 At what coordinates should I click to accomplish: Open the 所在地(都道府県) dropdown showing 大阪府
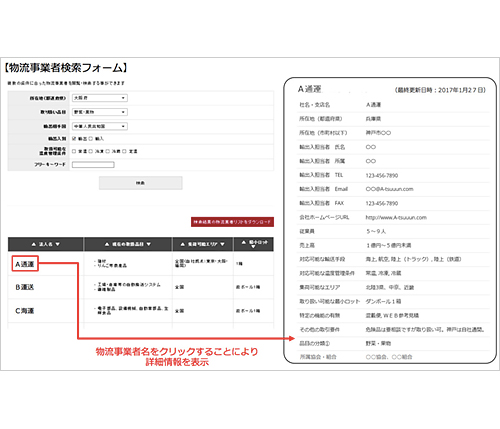coord(100,98)
